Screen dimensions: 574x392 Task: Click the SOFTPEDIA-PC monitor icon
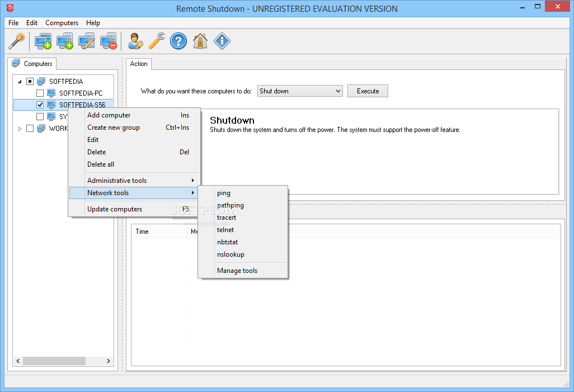tap(51, 93)
